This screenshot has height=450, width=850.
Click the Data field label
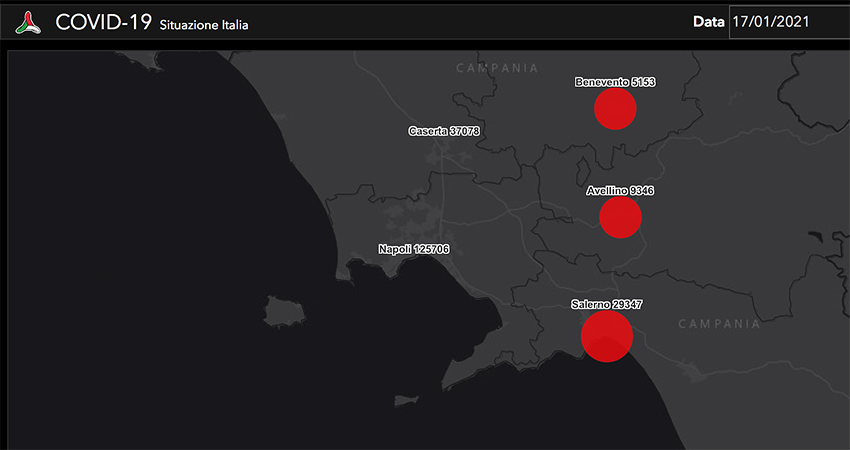click(709, 22)
